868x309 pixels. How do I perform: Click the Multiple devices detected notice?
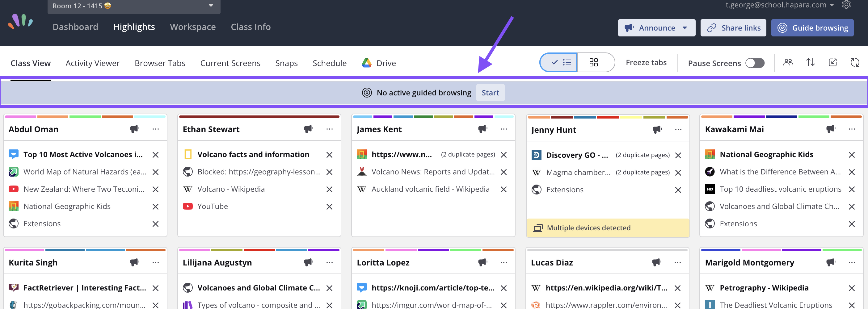pyautogui.click(x=608, y=228)
